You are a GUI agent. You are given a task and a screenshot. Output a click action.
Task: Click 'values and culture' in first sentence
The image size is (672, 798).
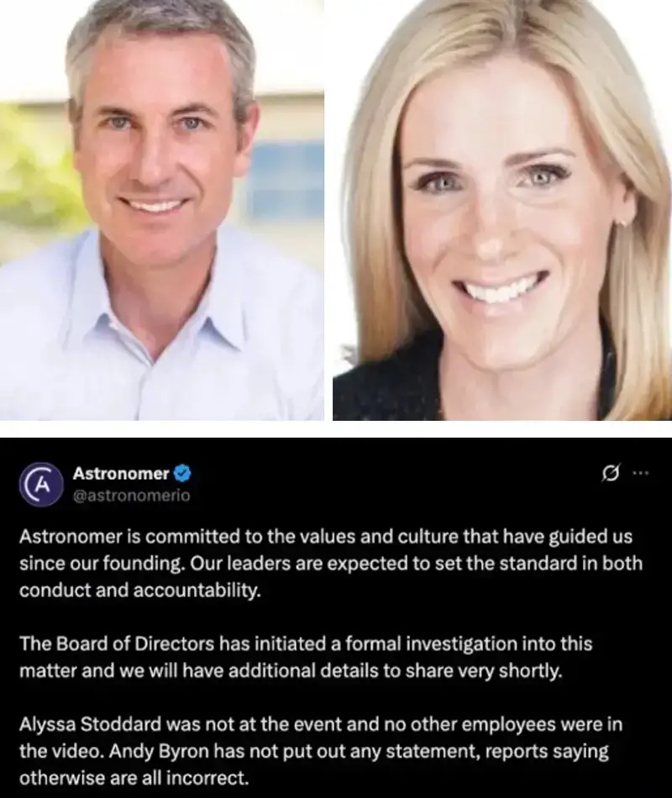click(x=386, y=537)
